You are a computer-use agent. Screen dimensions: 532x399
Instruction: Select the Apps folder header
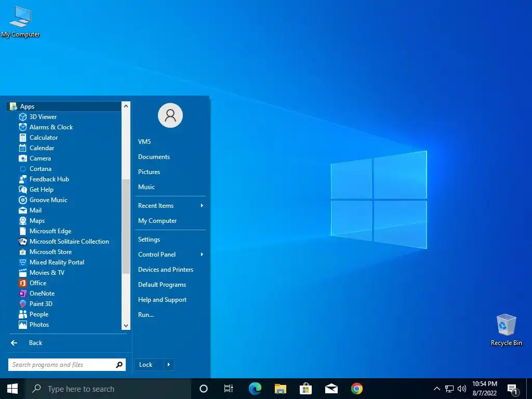coord(64,107)
